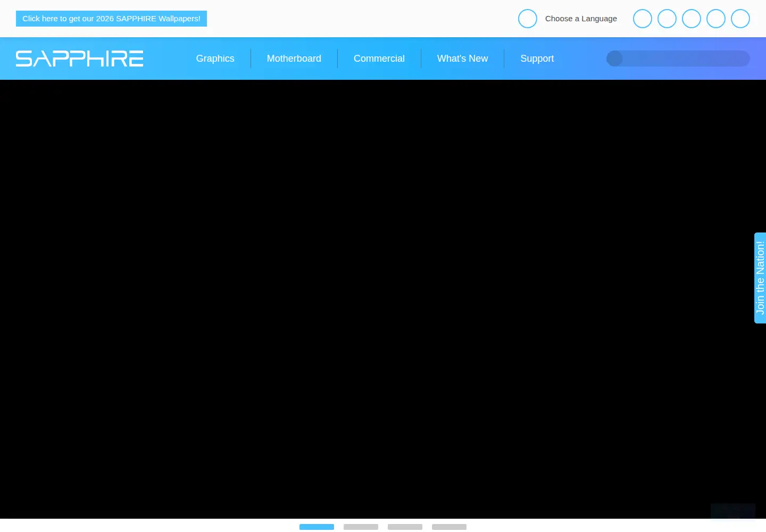Viewport: 766px width, 532px height.
Task: Go to the second carousel slide indicator
Action: click(x=361, y=527)
